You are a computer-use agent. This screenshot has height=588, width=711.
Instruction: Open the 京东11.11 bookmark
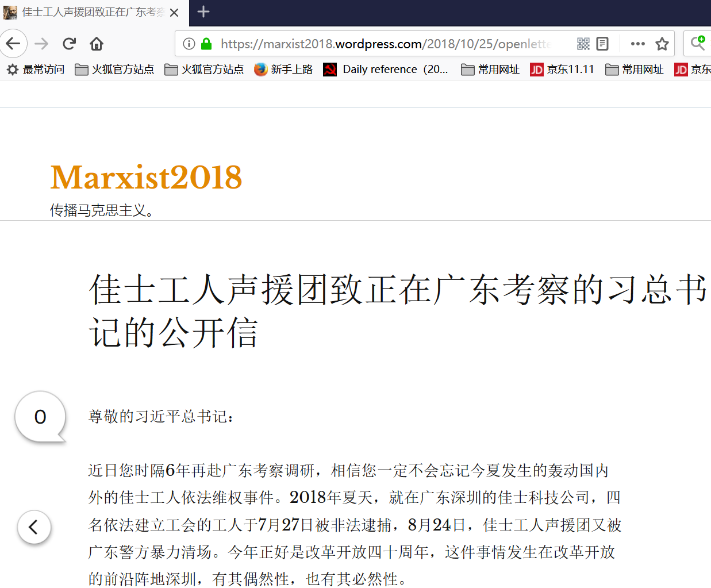[562, 70]
